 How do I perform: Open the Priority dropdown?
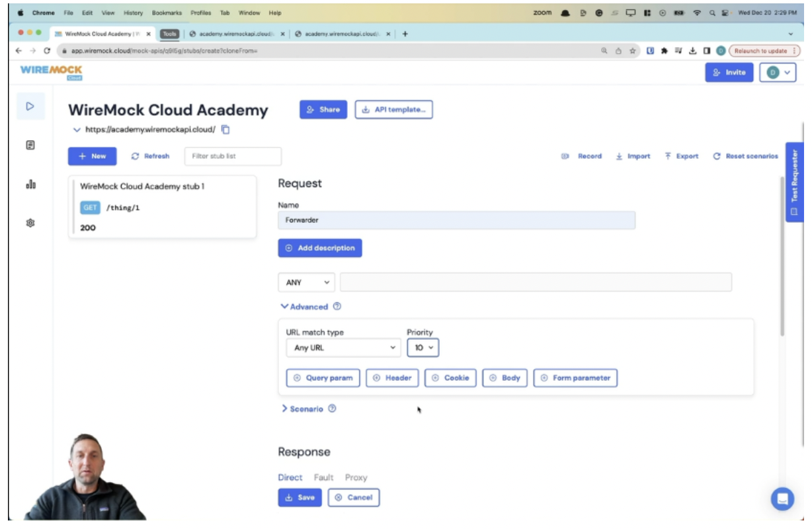pos(423,348)
